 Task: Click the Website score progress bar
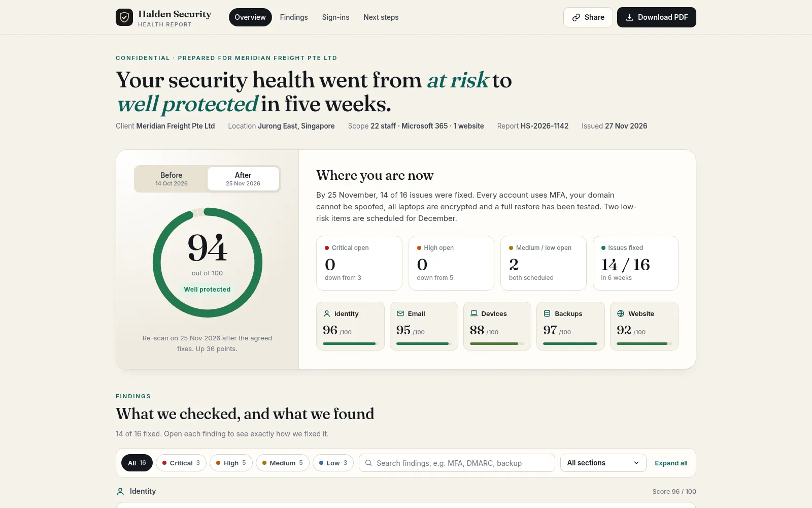click(644, 344)
